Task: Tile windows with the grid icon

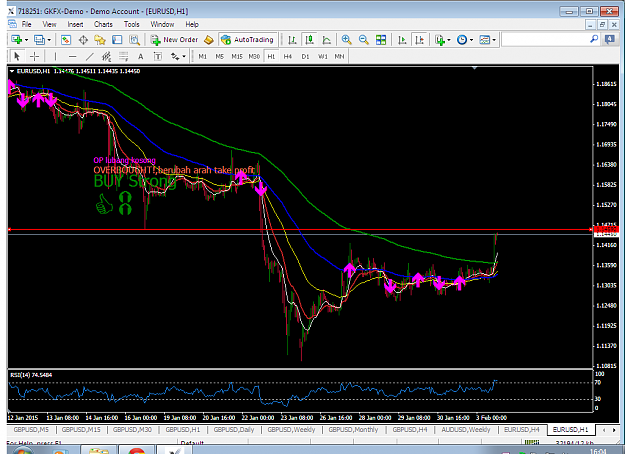Action: point(381,39)
